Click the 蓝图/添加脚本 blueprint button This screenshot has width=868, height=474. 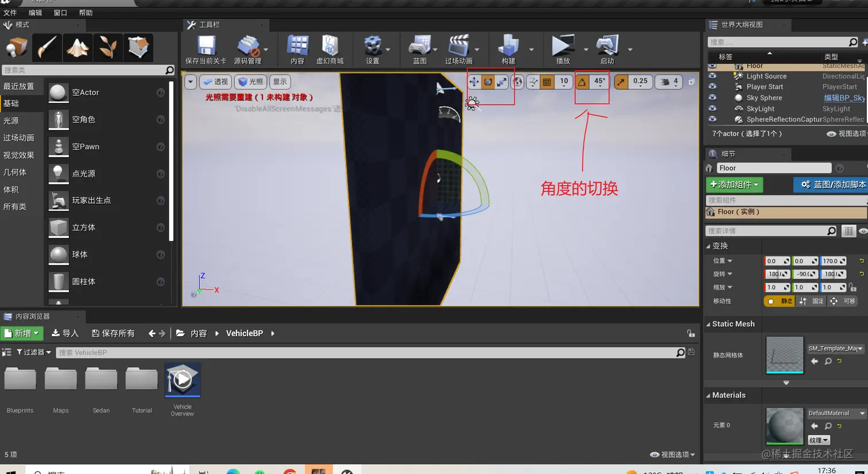tap(831, 184)
